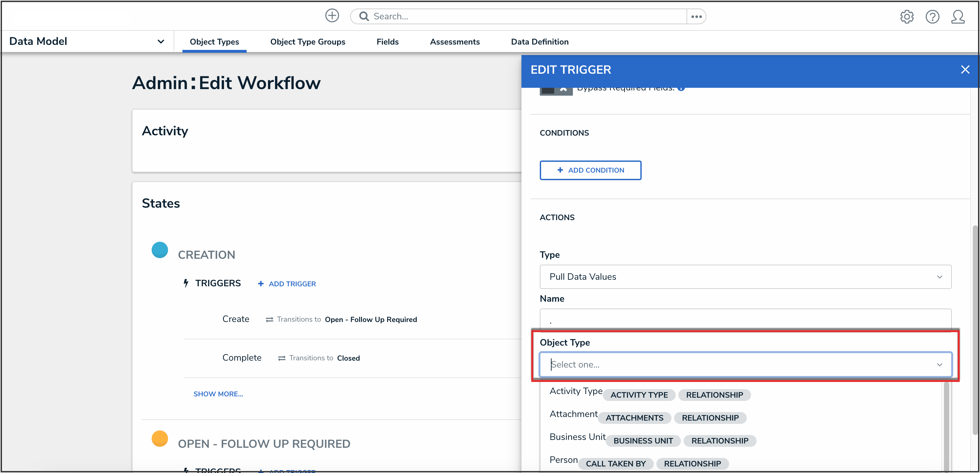
Task: Close the Edit Trigger panel
Action: point(965,70)
